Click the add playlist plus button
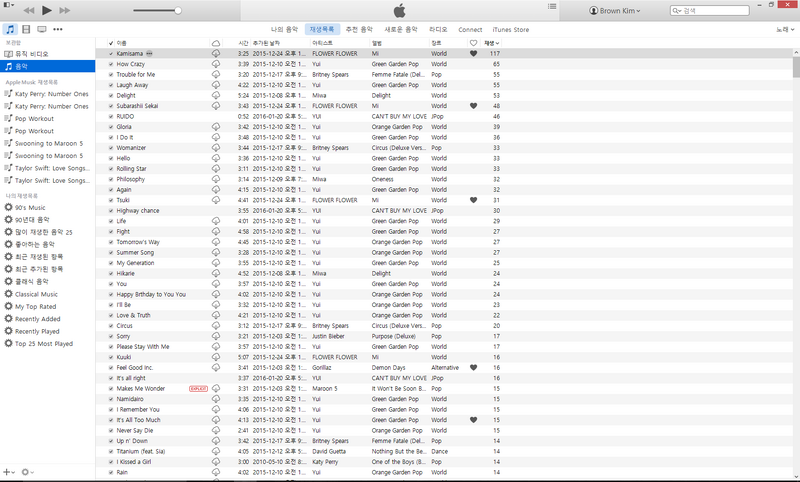This screenshot has height=482, width=800. [x=9, y=472]
